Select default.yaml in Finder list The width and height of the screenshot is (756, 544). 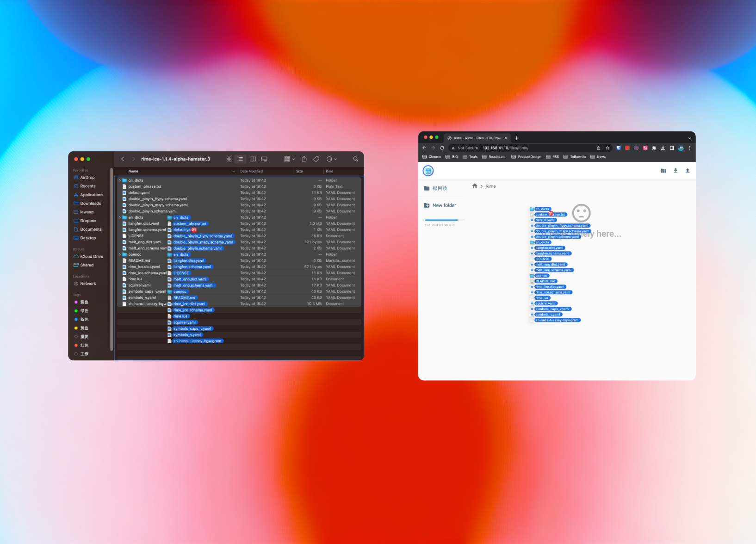click(x=239, y=193)
